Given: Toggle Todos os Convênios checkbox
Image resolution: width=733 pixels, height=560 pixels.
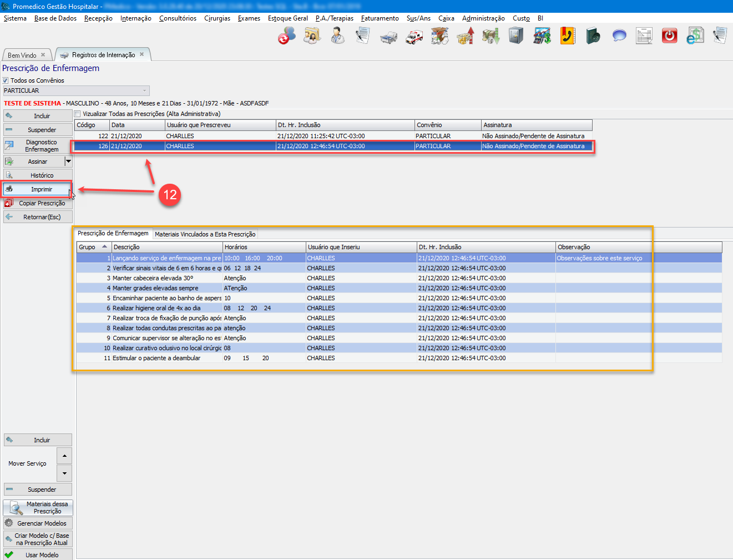Looking at the screenshot, I should pos(6,80).
